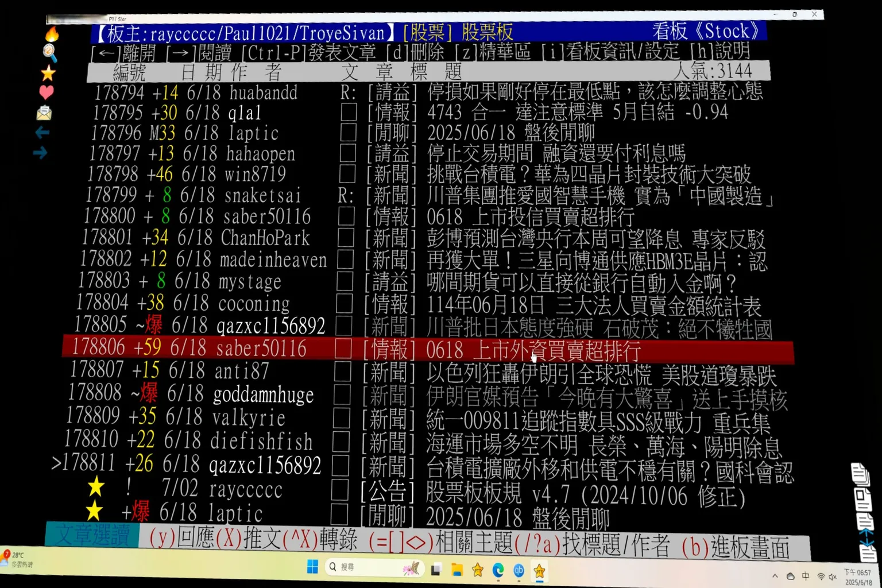Click the square marker in row 178801
Viewport: 882px width, 588px height.
346,238
